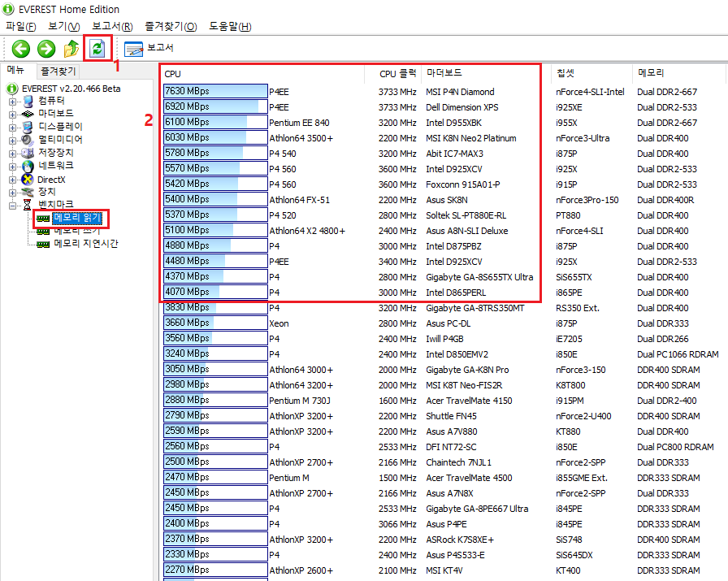The image size is (728, 581).
Task: Click the Xeon CPU cell
Action: (x=279, y=323)
